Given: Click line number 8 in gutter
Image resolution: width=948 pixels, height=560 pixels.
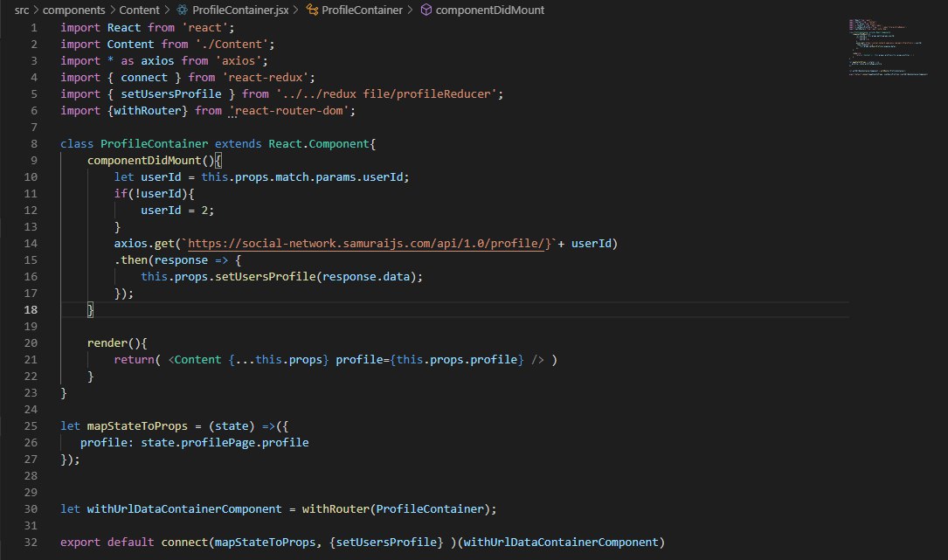Looking at the screenshot, I should tap(34, 144).
